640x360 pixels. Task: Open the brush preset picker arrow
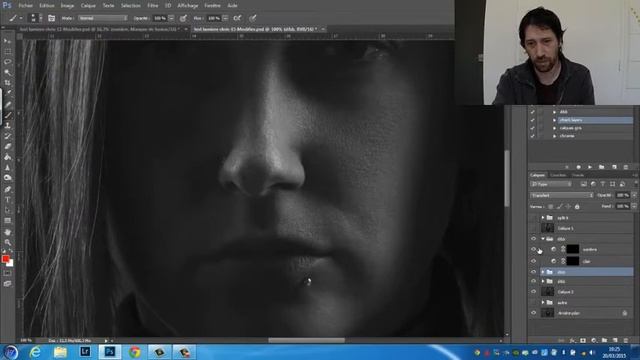click(40, 18)
